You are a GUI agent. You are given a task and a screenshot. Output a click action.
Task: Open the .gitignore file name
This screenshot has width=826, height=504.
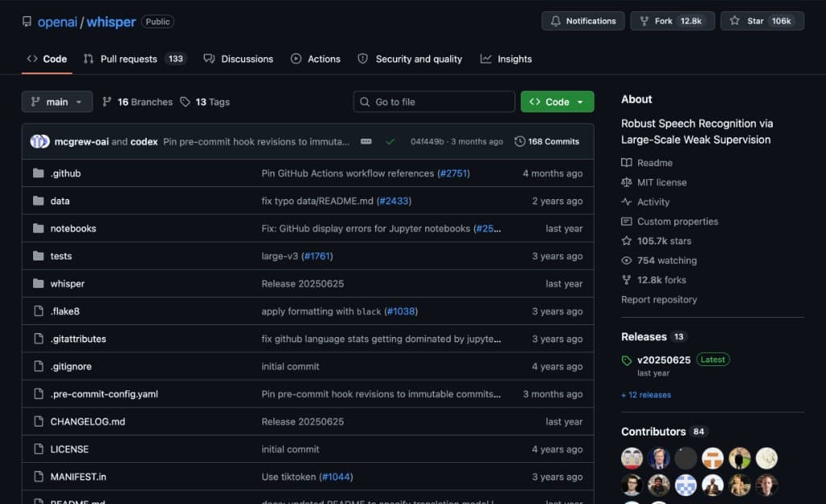(71, 366)
